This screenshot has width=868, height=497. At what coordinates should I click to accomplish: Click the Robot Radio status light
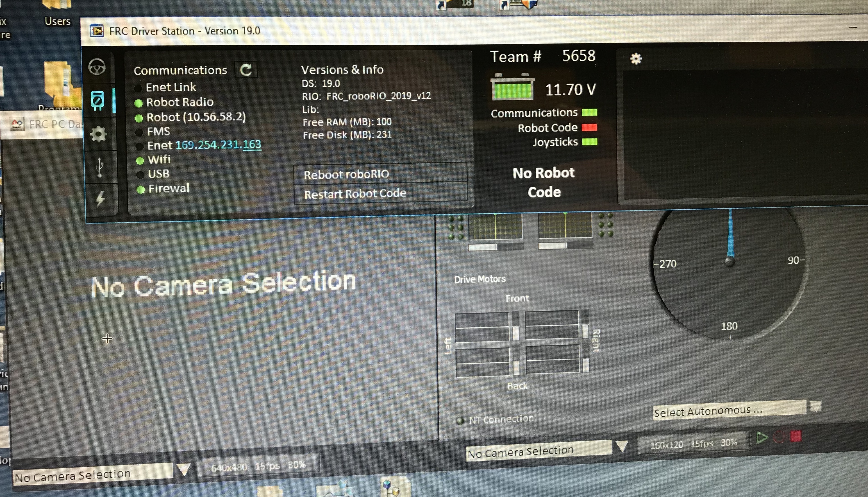(138, 103)
